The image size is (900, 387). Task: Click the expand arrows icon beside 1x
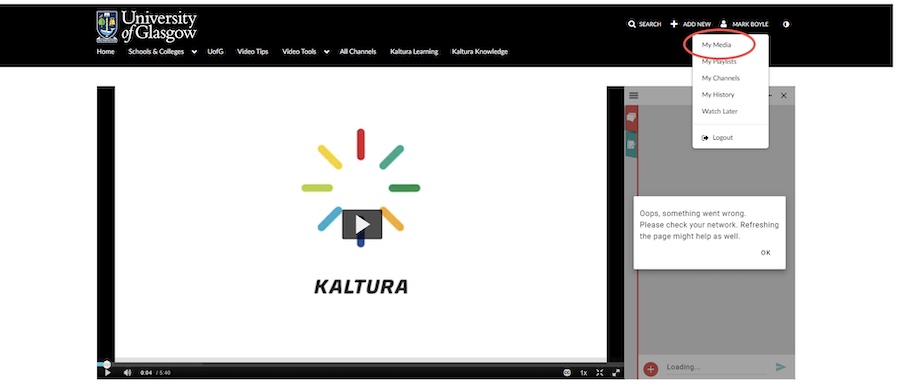pos(600,373)
